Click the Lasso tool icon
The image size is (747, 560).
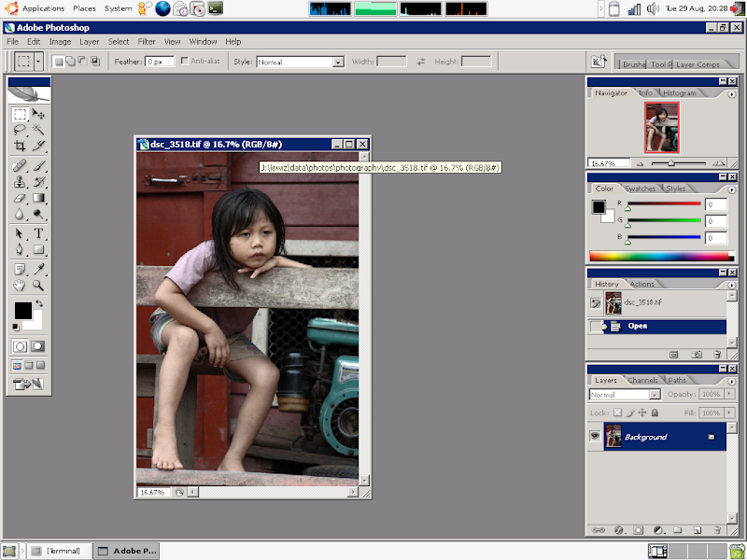tap(20, 130)
